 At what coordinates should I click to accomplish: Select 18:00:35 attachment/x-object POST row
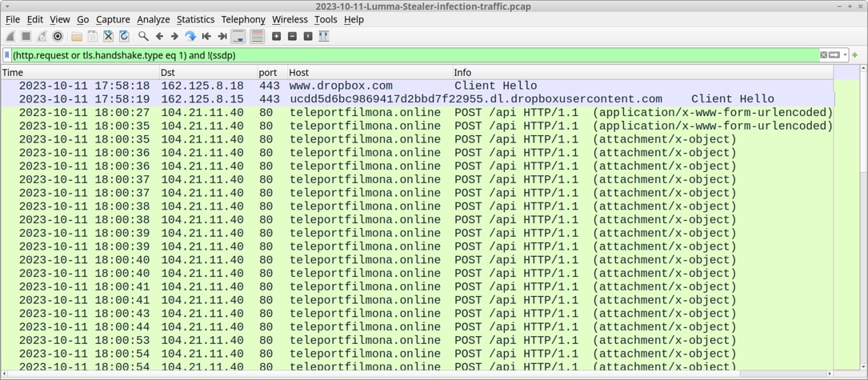(x=417, y=139)
